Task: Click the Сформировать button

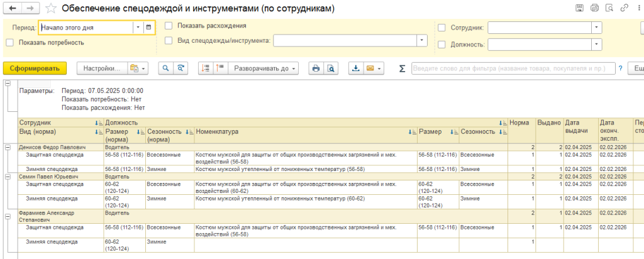Action: click(34, 69)
